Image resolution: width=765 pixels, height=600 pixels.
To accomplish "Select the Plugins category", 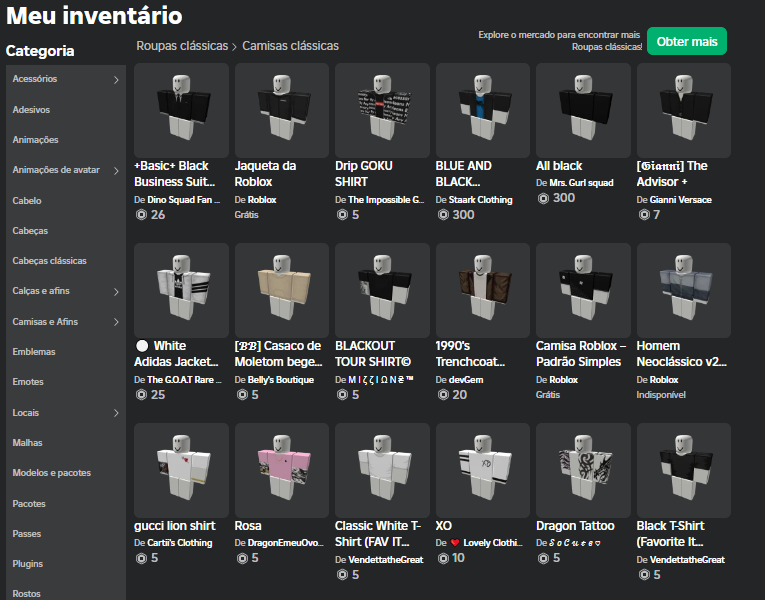I will pyautogui.click(x=28, y=564).
